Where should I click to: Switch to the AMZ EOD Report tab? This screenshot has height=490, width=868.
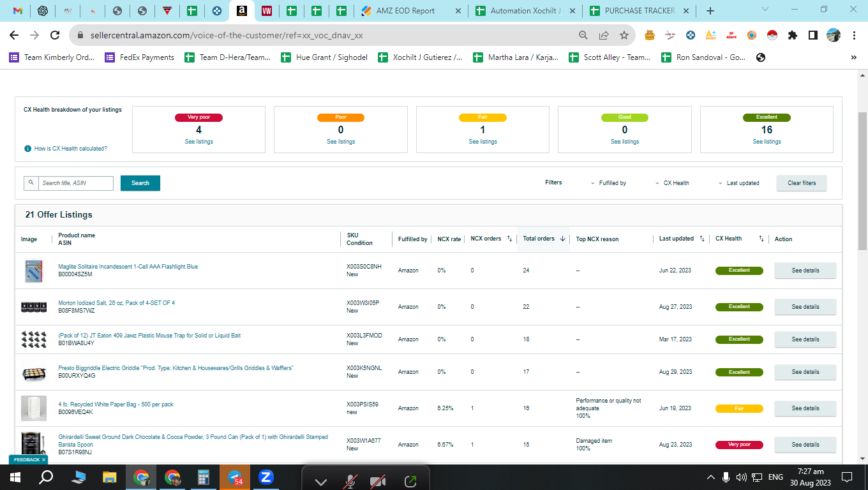(x=410, y=11)
